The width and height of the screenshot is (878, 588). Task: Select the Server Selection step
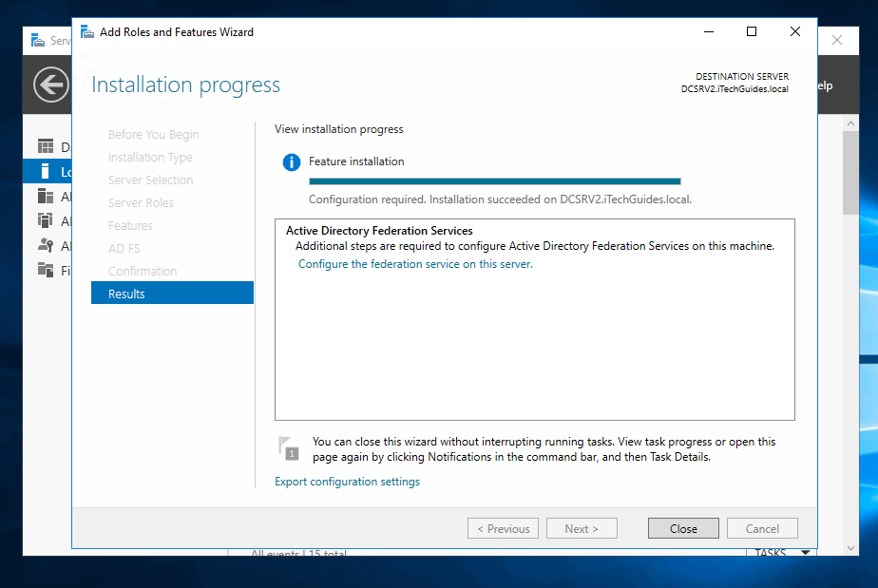point(151,180)
